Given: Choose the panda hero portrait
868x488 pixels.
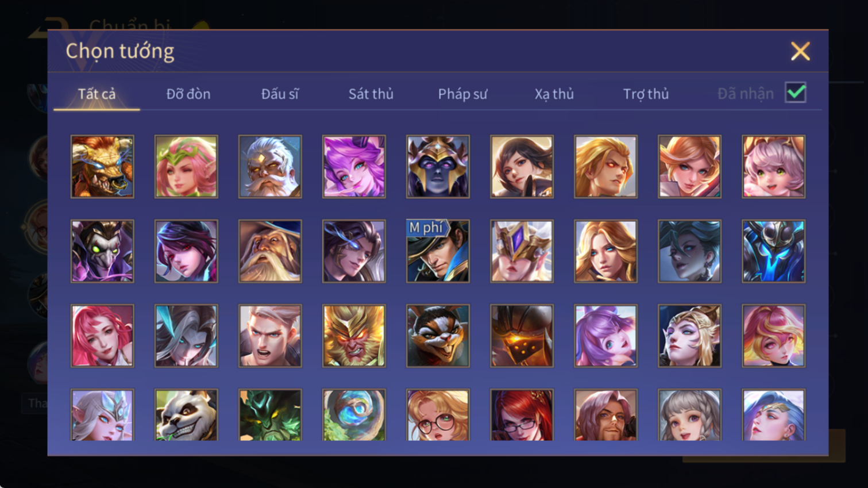Looking at the screenshot, I should (x=186, y=415).
